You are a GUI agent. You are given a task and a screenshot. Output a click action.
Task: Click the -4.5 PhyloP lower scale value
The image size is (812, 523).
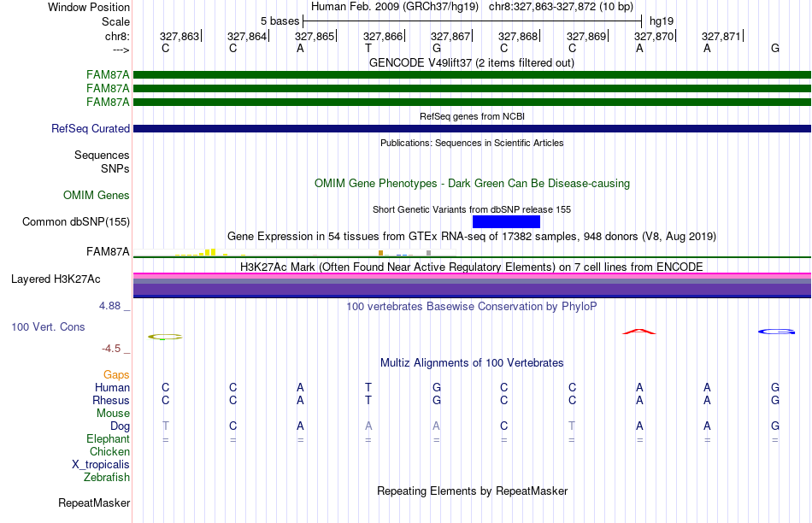(111, 349)
